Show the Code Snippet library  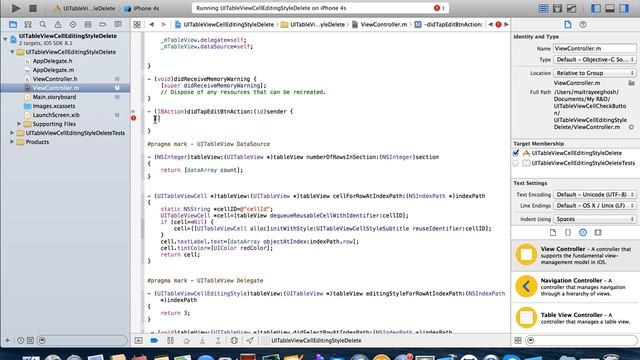(568, 232)
